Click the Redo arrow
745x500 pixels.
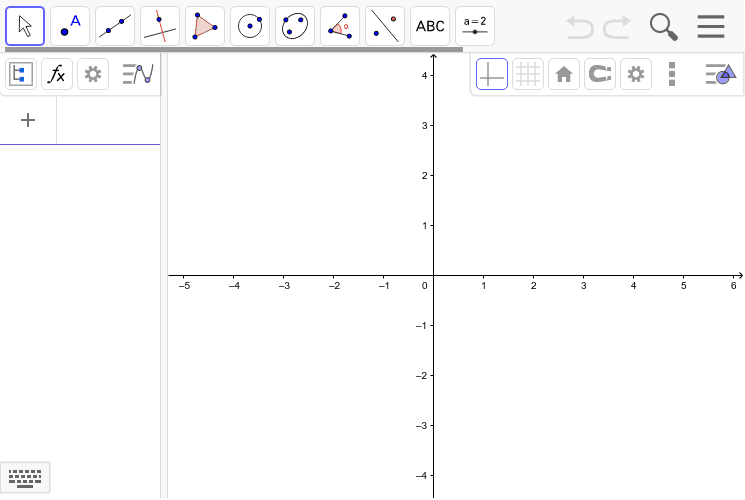(617, 27)
